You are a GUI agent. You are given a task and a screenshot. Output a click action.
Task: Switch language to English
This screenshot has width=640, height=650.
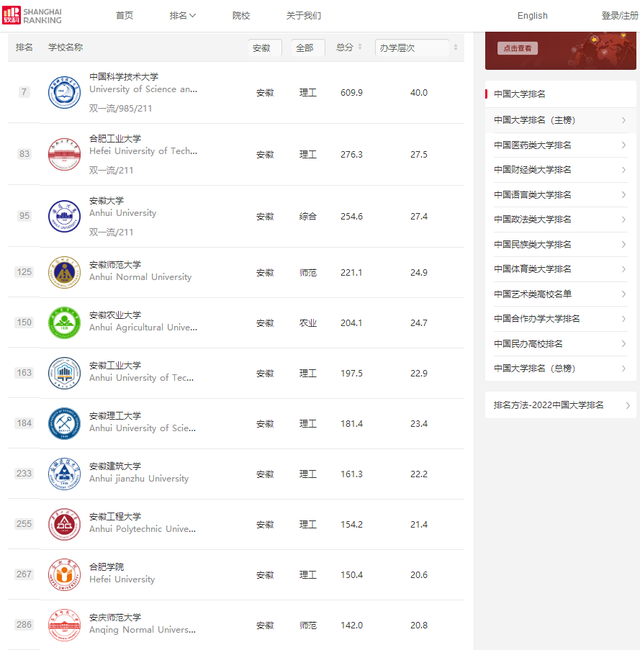click(532, 16)
